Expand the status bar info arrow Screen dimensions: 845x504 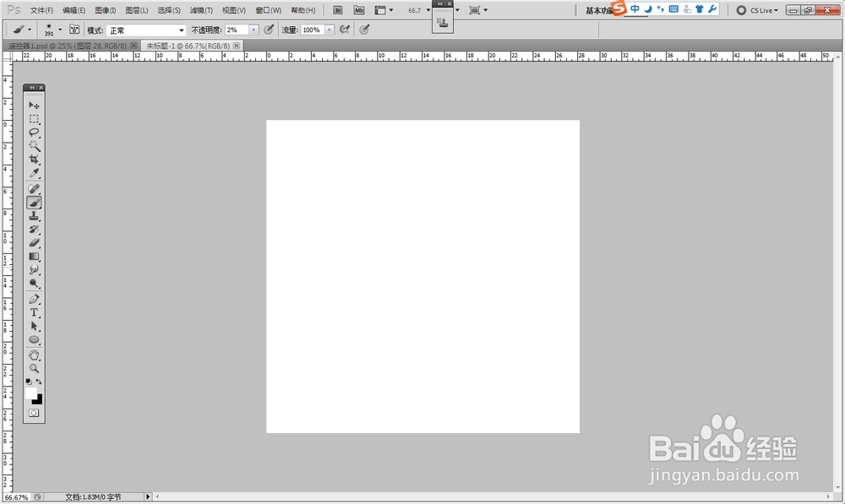point(148,497)
